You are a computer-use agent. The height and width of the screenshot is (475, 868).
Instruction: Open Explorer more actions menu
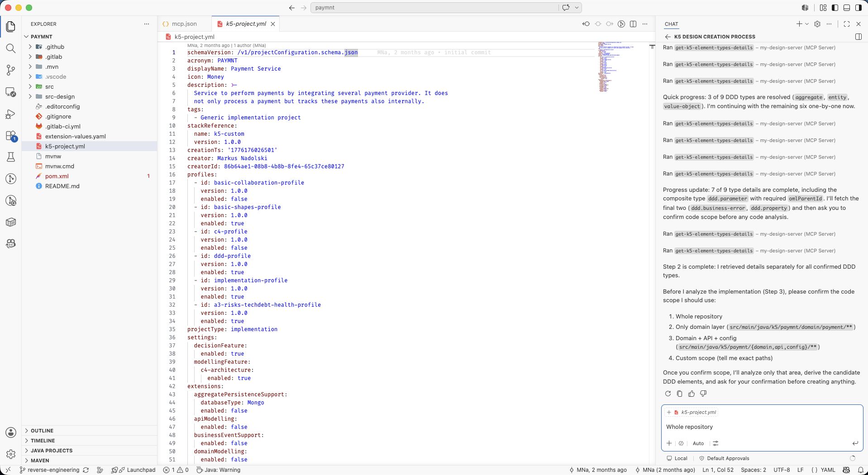[x=147, y=24]
